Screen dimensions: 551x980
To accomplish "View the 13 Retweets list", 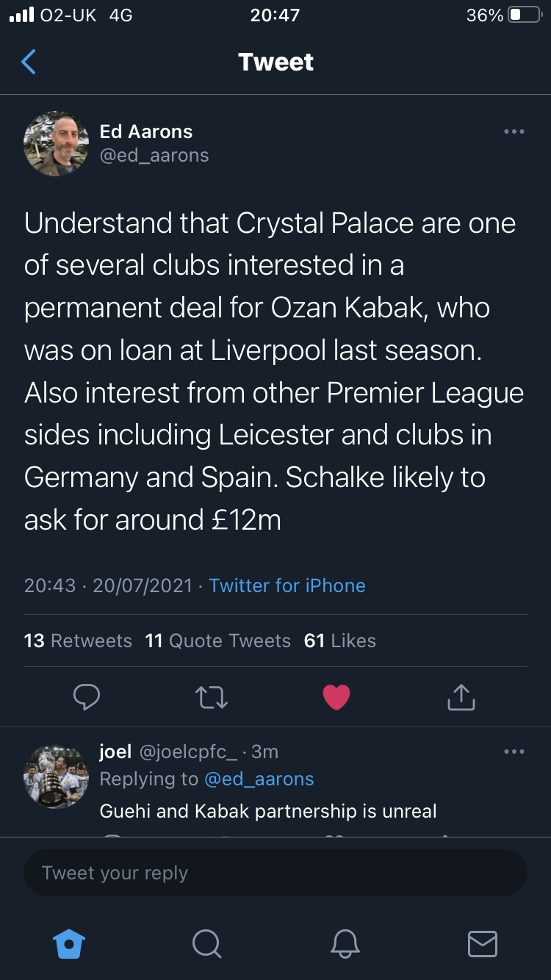I will [78, 641].
